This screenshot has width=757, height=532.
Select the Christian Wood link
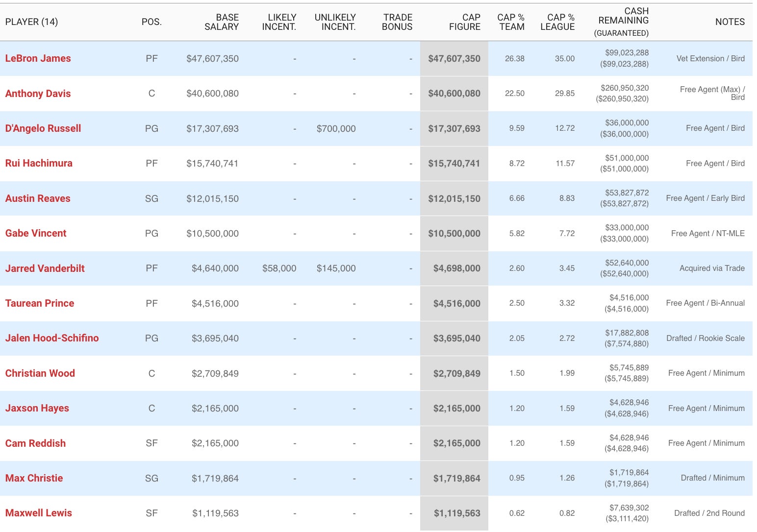[x=40, y=373]
